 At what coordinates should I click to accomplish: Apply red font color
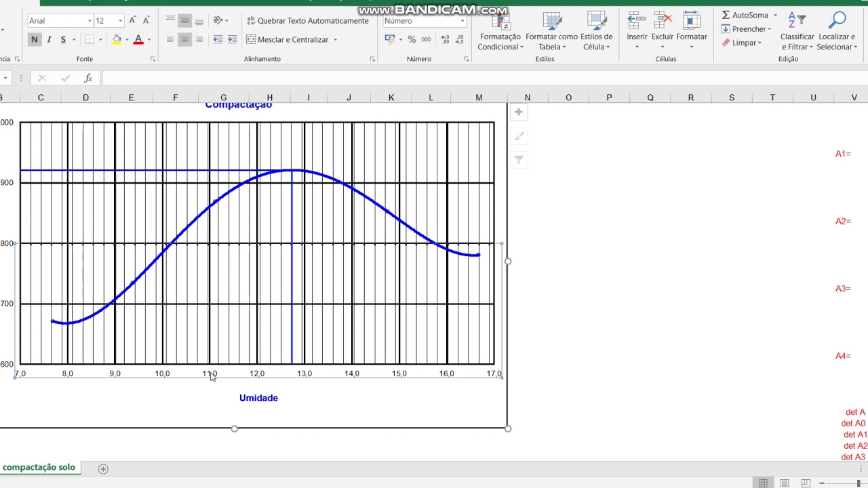pyautogui.click(x=138, y=40)
